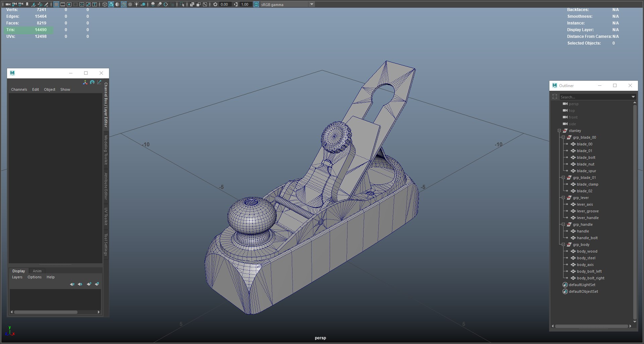
Task: Click create layer from selected icon
Action: pos(97,284)
